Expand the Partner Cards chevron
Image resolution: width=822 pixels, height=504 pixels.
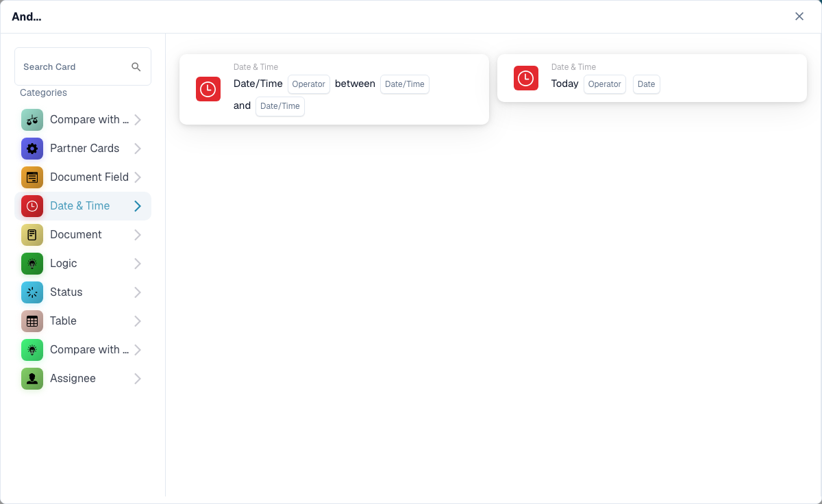click(x=138, y=149)
